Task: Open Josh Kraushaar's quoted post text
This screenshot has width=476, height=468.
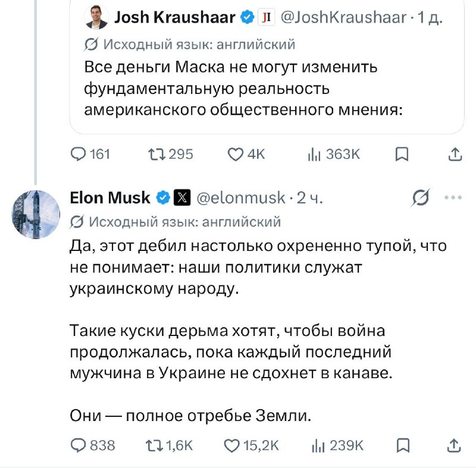Action: pyautogui.click(x=243, y=88)
